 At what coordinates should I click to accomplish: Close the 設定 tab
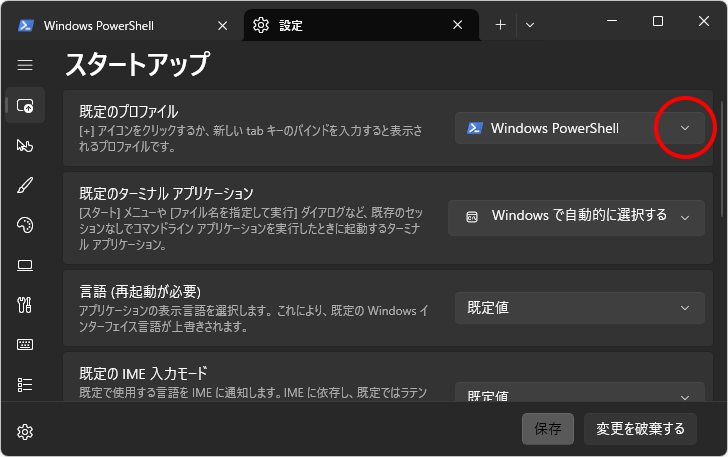point(457,25)
